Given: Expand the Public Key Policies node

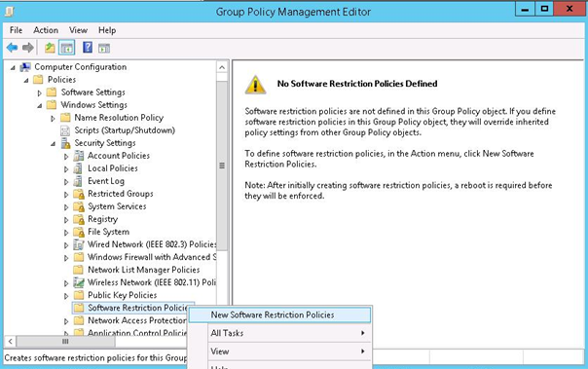Looking at the screenshot, I should [x=66, y=296].
